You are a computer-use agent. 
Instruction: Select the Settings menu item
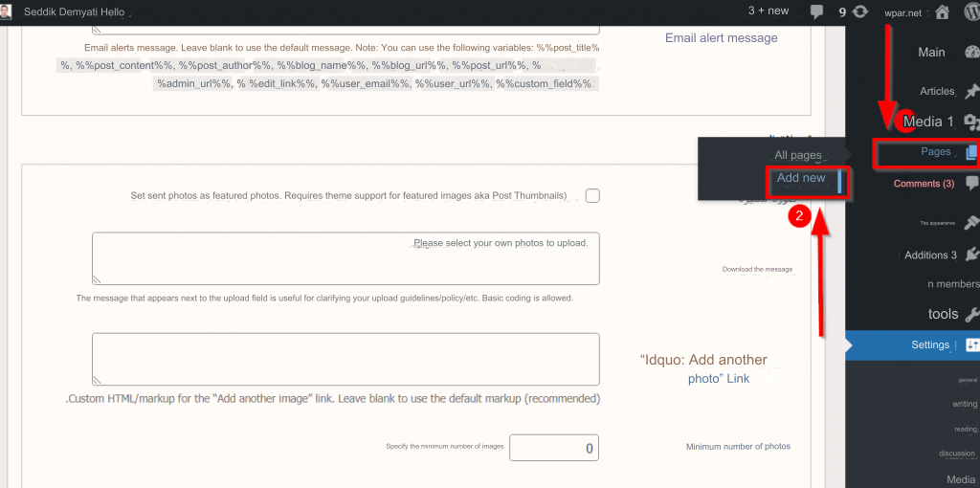(x=930, y=344)
